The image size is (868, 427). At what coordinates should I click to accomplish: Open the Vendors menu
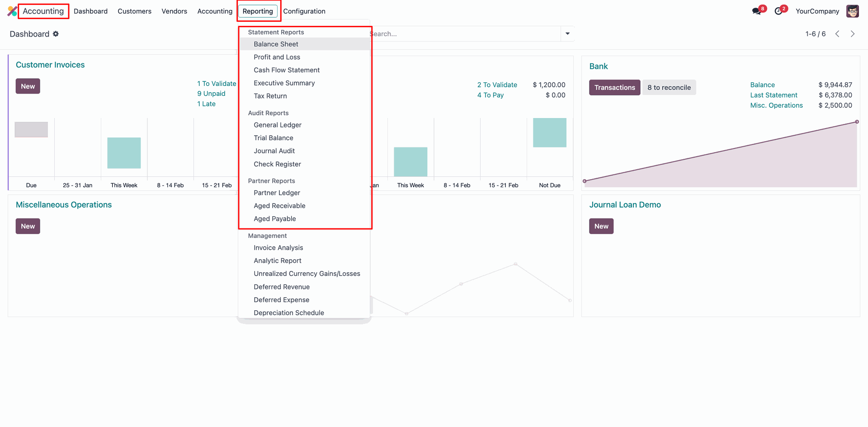(x=174, y=11)
